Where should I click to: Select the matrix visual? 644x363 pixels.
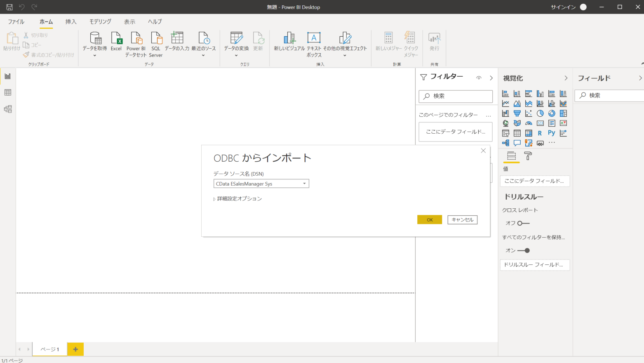click(x=529, y=133)
